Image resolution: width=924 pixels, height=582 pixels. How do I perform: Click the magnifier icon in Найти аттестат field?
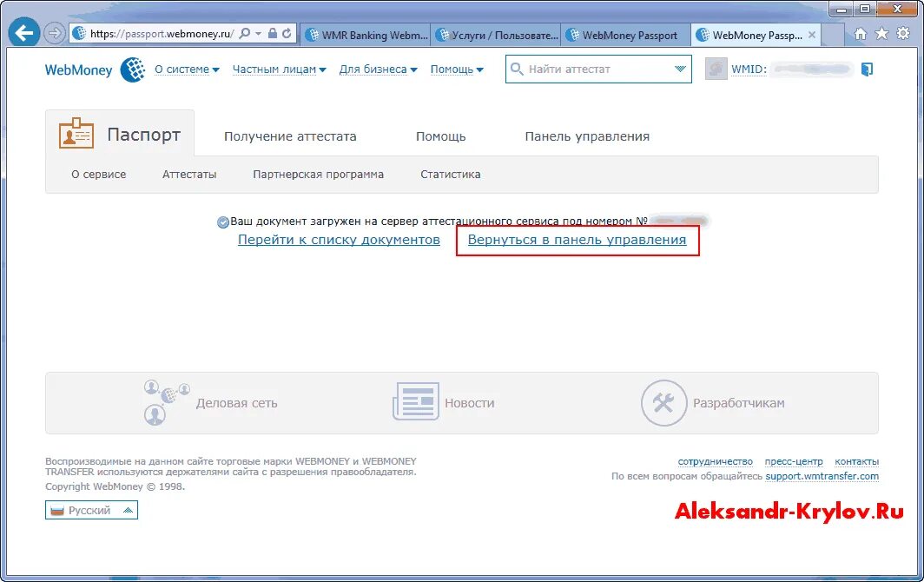point(517,69)
